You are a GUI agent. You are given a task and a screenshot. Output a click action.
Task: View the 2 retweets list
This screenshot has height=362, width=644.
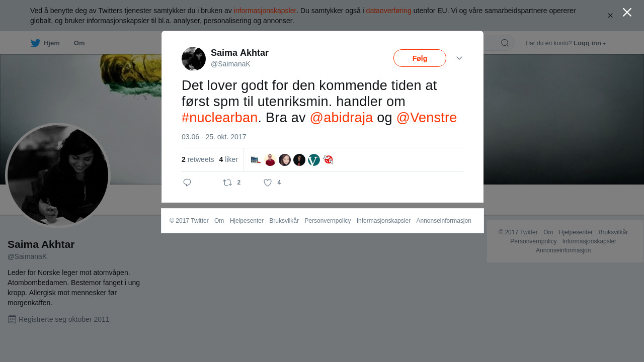198,159
